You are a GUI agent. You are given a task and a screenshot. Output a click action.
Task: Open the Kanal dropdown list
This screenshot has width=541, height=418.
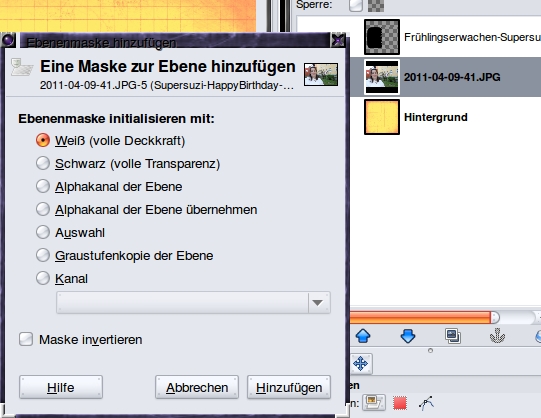coord(193,302)
